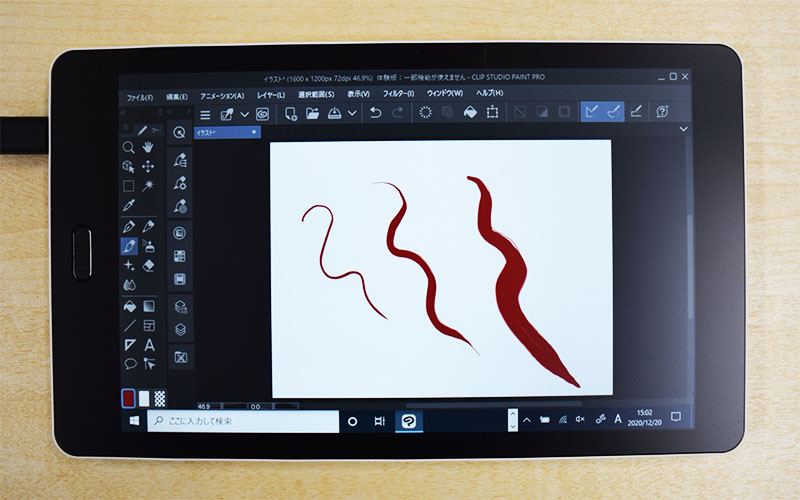Viewport: 800px width, 500px height.
Task: Select the Correct line tool
Action: [x=149, y=364]
